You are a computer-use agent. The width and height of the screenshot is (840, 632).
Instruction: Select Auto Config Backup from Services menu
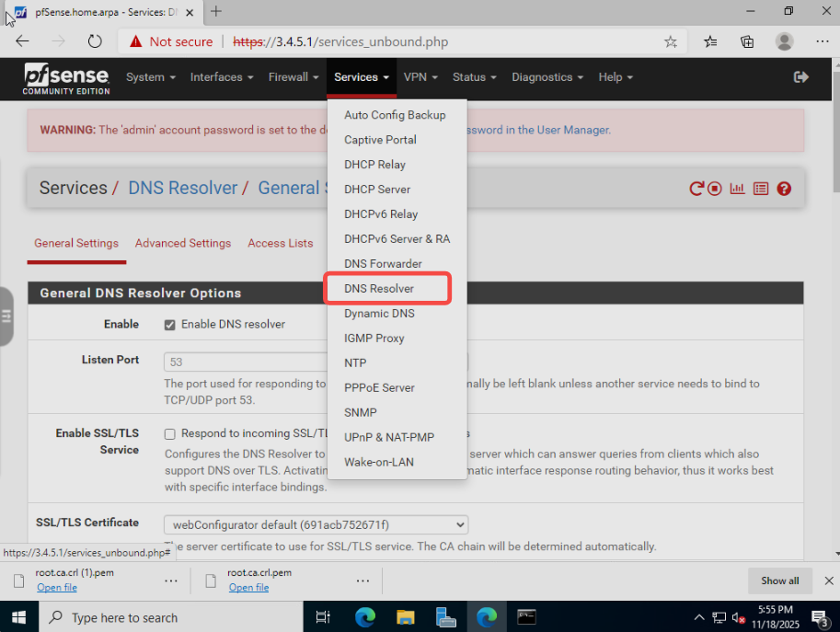pos(397,115)
